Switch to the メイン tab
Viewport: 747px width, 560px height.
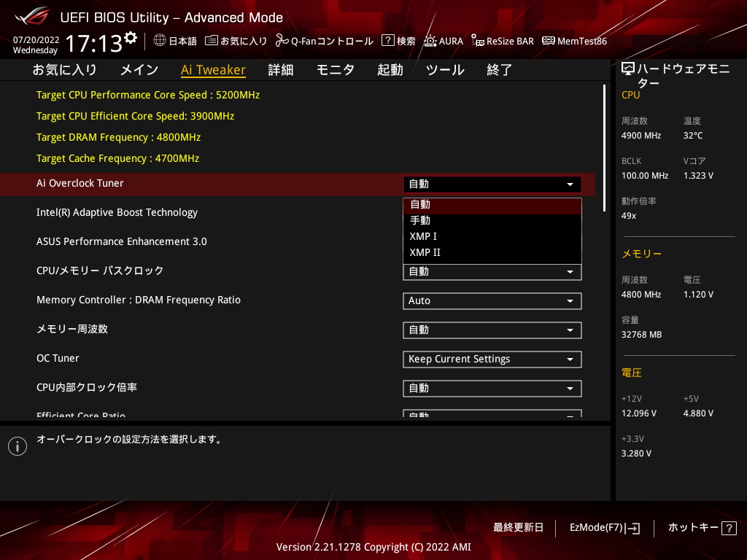click(139, 70)
